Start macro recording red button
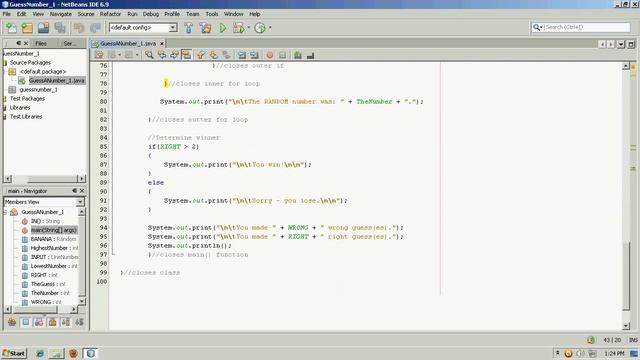This screenshot has height=360, width=640. coord(270,55)
